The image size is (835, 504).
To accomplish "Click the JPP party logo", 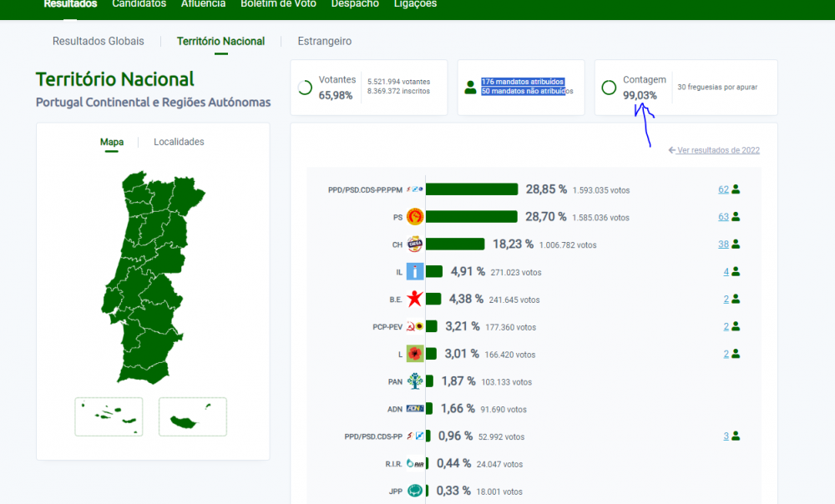I will coord(415,491).
